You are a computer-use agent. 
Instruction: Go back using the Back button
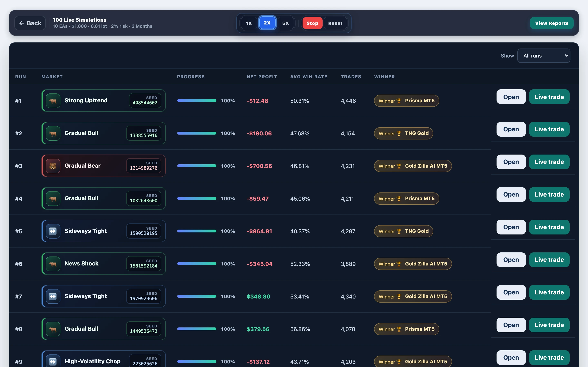pos(30,23)
